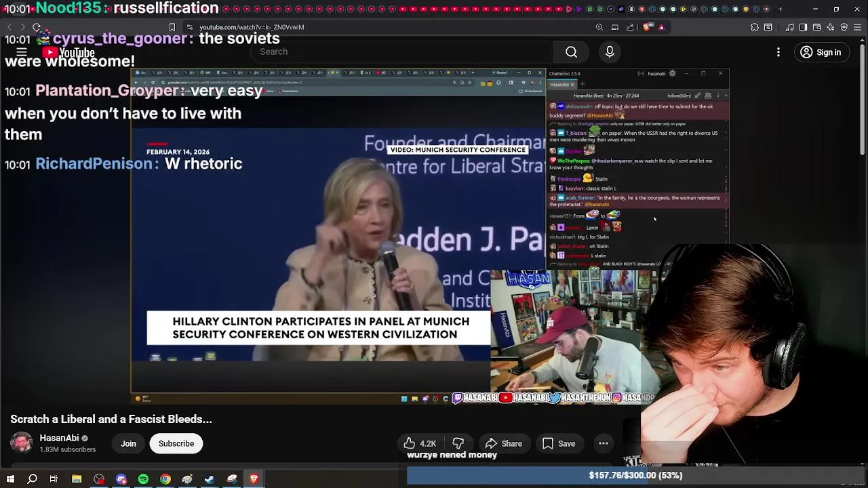Screen dimensions: 868x488
Task: Click the youtube.com address bar URL
Action: tap(252, 27)
